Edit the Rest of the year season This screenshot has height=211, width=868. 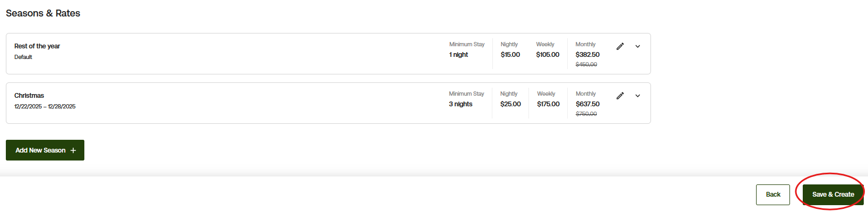(x=620, y=46)
